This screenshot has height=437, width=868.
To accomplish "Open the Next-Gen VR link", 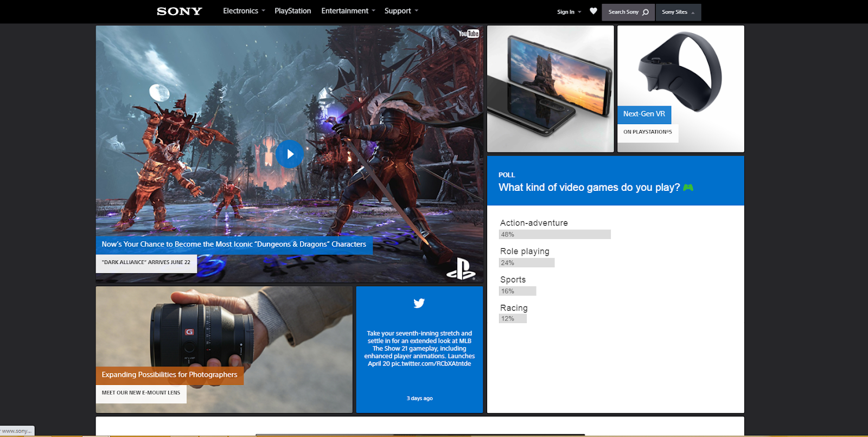I will tap(644, 114).
